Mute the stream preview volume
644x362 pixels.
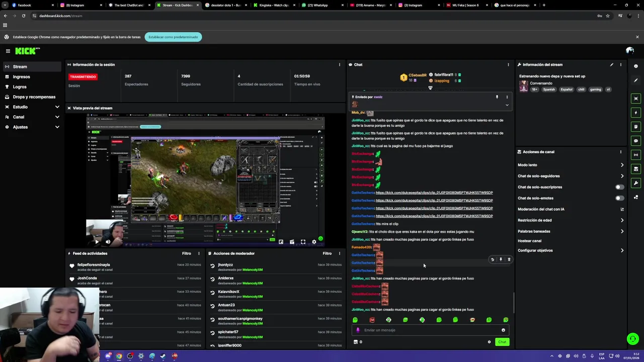pos(108,242)
